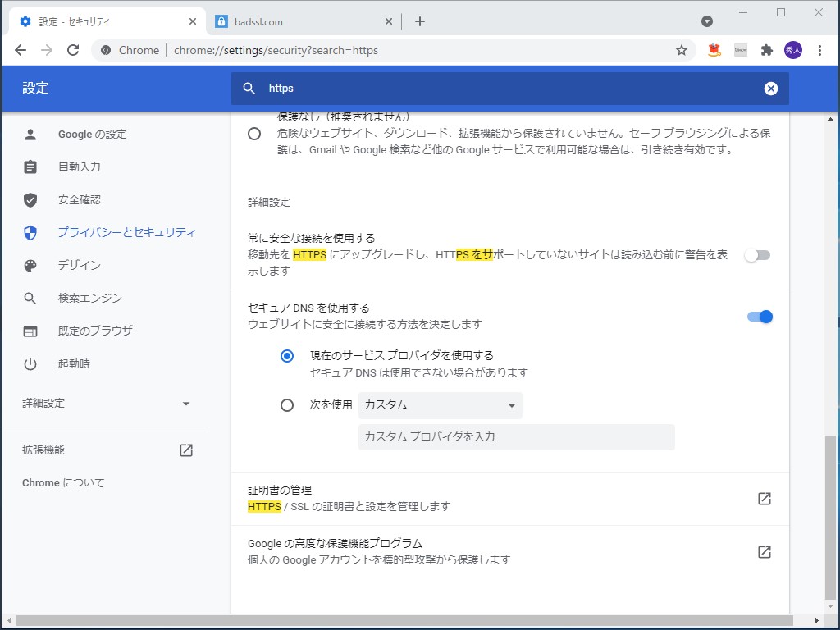This screenshot has width=840, height=630.
Task: Clear the https search with the X button
Action: pos(770,88)
